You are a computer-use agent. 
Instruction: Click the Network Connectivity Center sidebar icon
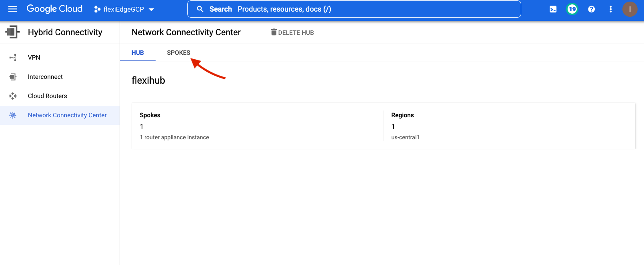13,115
